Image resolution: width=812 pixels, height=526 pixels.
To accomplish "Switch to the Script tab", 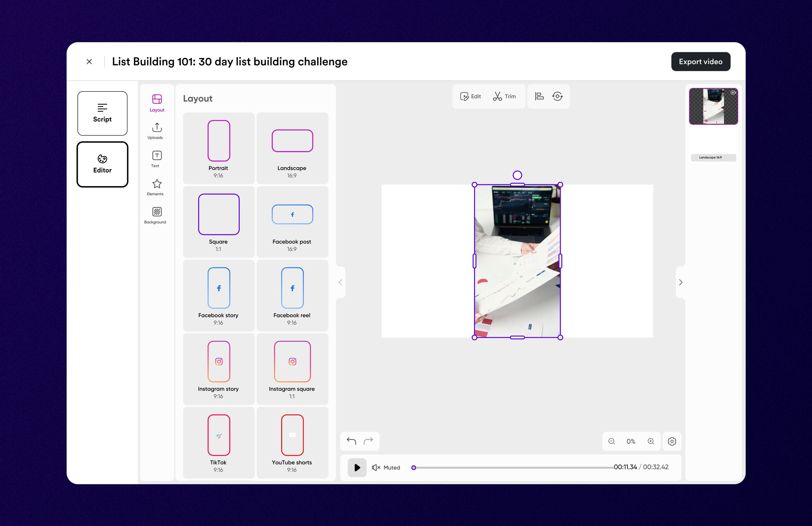I will pos(102,113).
